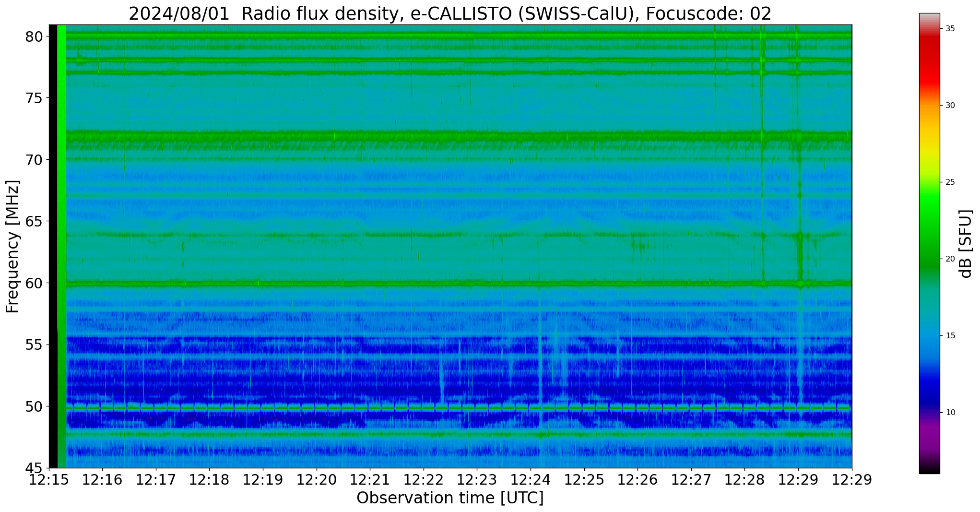Click the 12:22 time tick label
The width and height of the screenshot is (980, 512).
[x=424, y=480]
